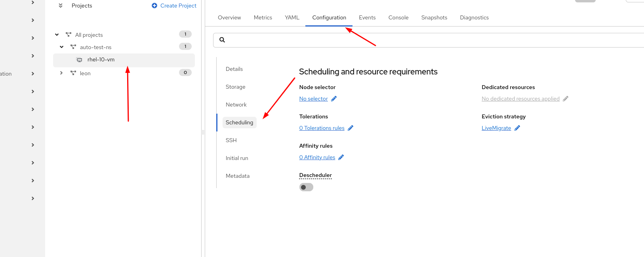Switch to the YAML tab

pyautogui.click(x=292, y=17)
